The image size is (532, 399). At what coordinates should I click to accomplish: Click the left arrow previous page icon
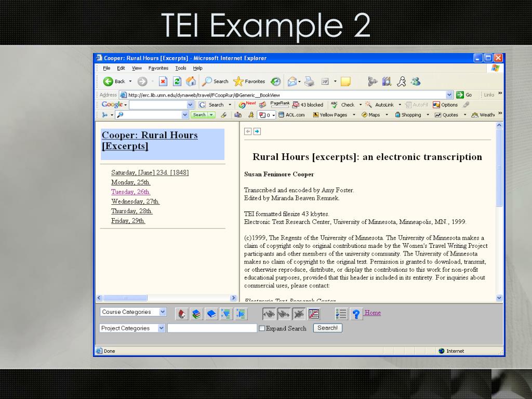(248, 131)
